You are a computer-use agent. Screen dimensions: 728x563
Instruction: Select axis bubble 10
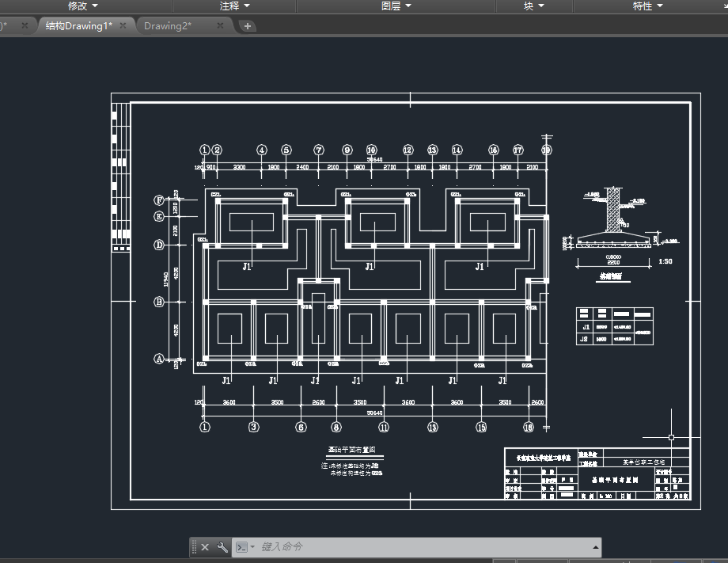pyautogui.click(x=371, y=150)
